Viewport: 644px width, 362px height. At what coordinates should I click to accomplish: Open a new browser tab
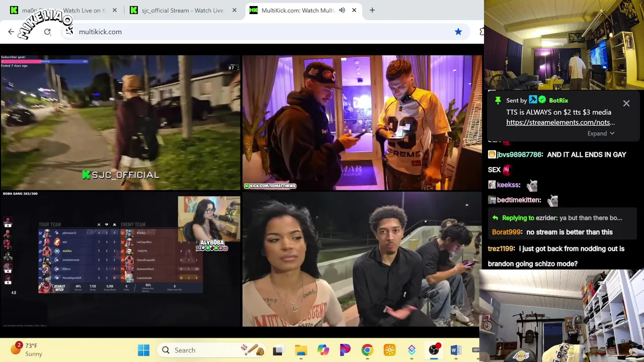372,10
